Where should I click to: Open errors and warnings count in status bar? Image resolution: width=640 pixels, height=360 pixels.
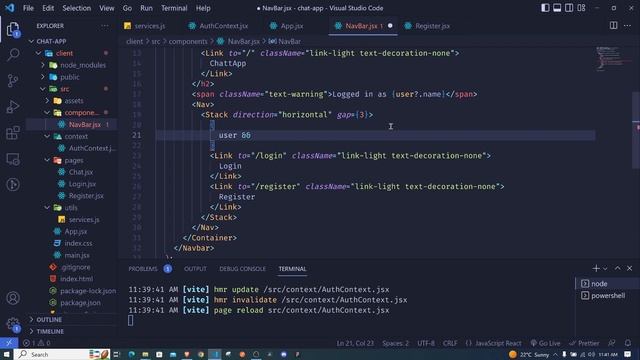pos(37,343)
